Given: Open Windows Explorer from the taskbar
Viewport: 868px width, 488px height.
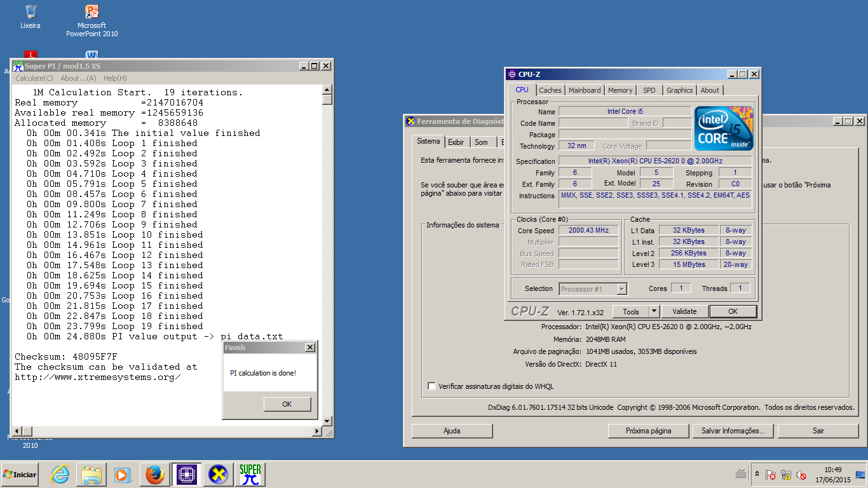Looking at the screenshot, I should click(x=92, y=475).
